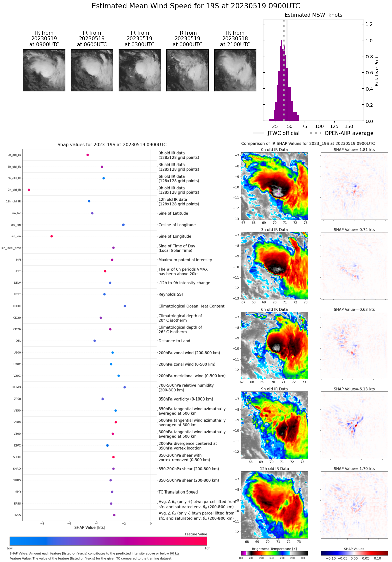Select SHAP map labeled -6.13 kts
The width and height of the screenshot is (392, 562).
click(354, 425)
